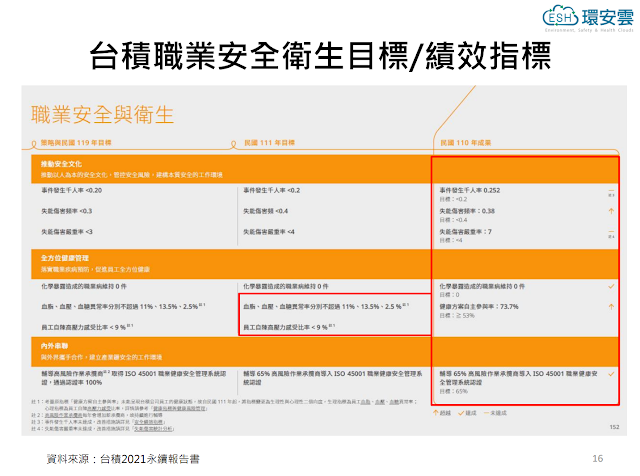Click the orange heading 職業安全與衛生
Viewport: 640px width, 476px height.
coord(102,114)
